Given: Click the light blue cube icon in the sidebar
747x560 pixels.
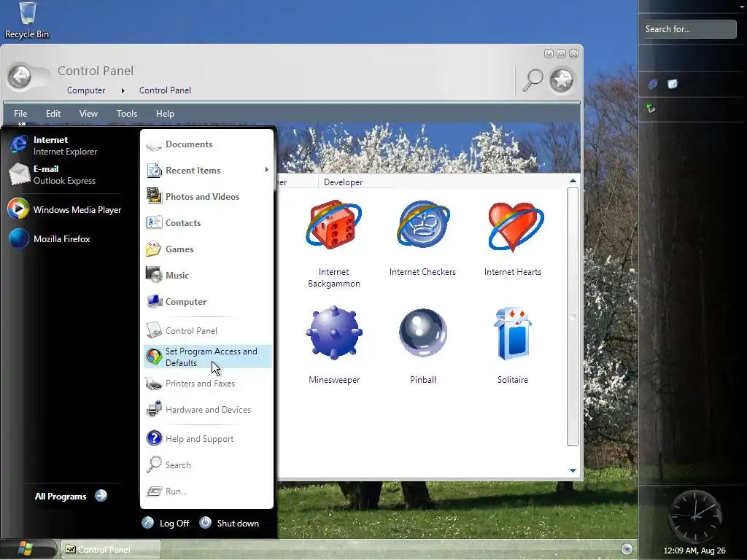Looking at the screenshot, I should (672, 84).
